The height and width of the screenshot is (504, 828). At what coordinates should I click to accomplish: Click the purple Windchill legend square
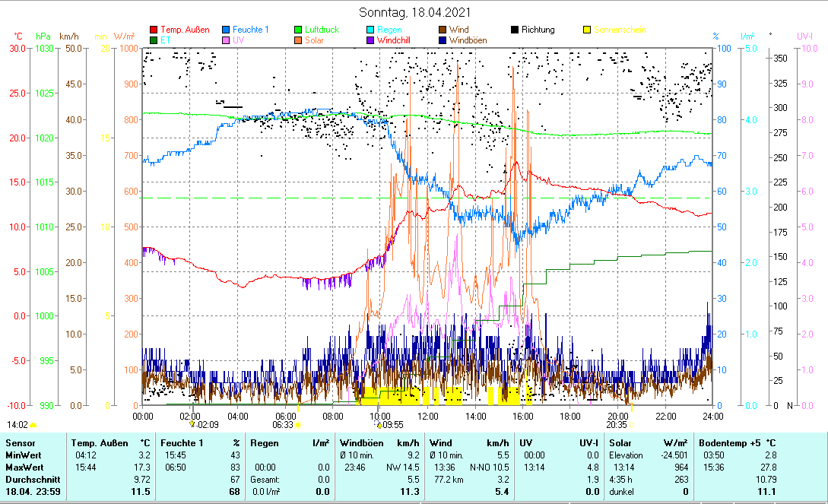click(x=370, y=40)
